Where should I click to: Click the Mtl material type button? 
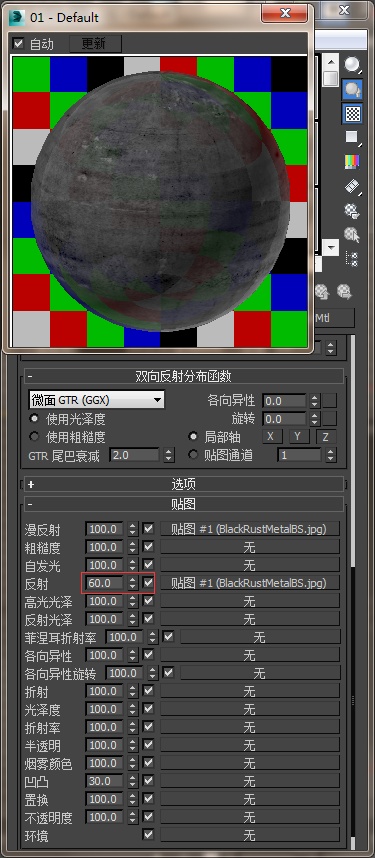pos(333,317)
